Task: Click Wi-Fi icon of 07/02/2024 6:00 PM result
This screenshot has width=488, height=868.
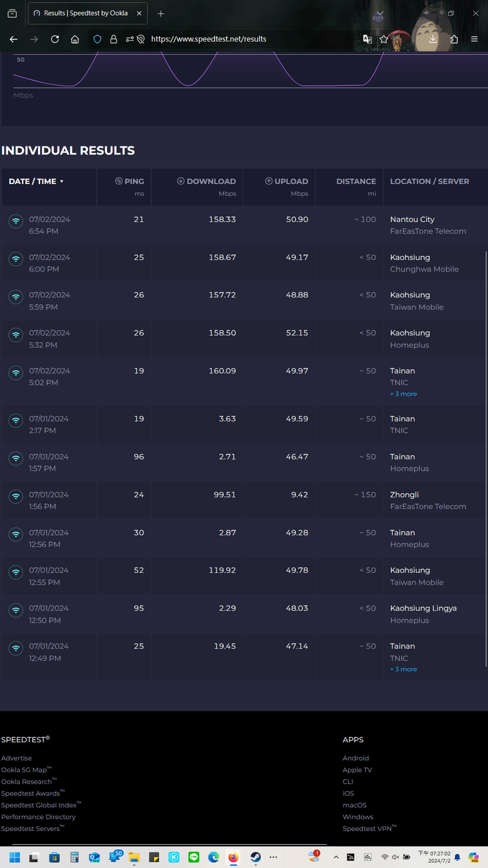Action: pyautogui.click(x=16, y=259)
